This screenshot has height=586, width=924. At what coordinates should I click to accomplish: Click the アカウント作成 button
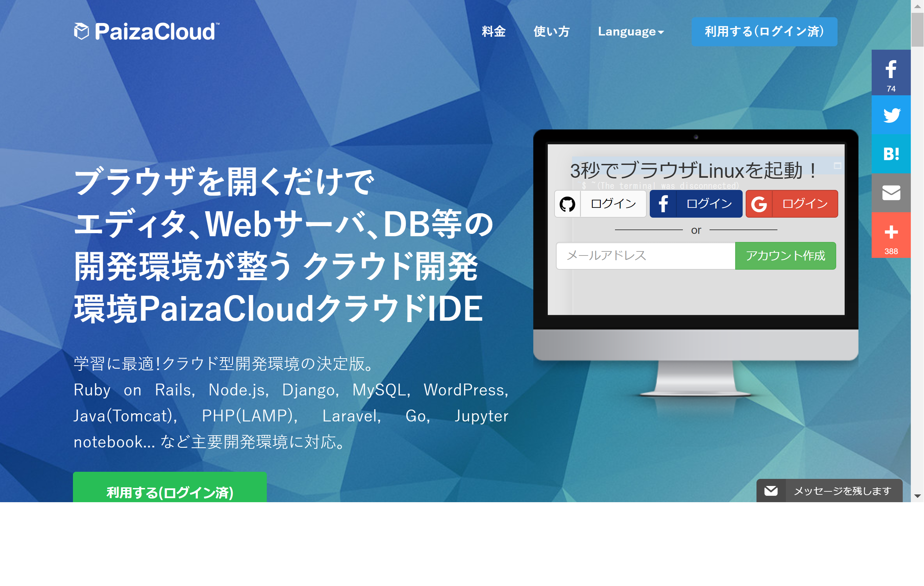[785, 256]
